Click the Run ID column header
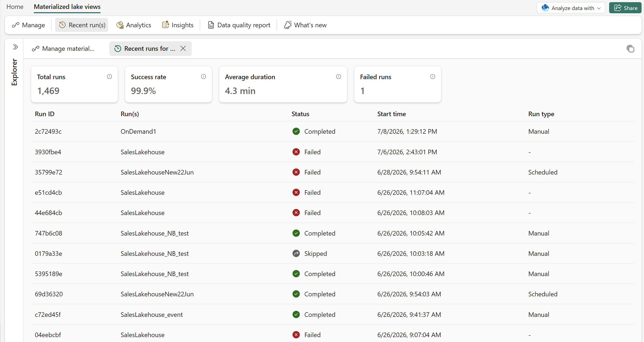 [x=45, y=114]
